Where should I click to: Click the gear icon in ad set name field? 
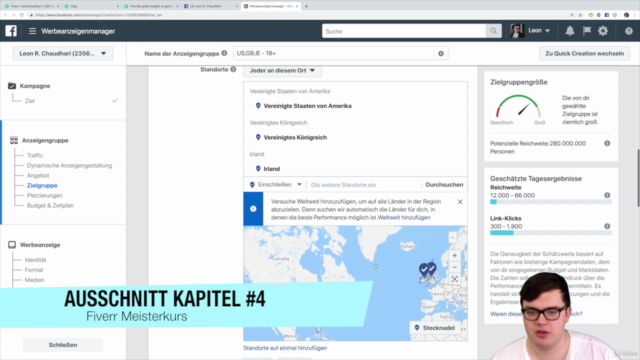click(441, 53)
